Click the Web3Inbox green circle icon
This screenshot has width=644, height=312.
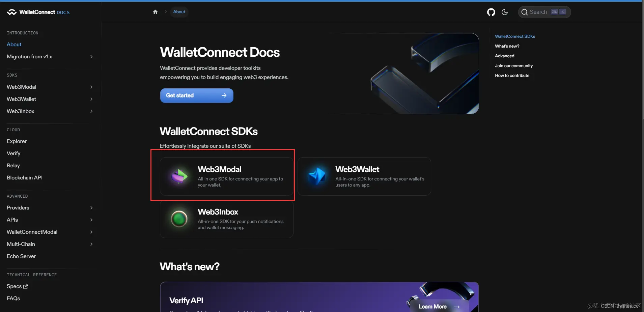(179, 219)
